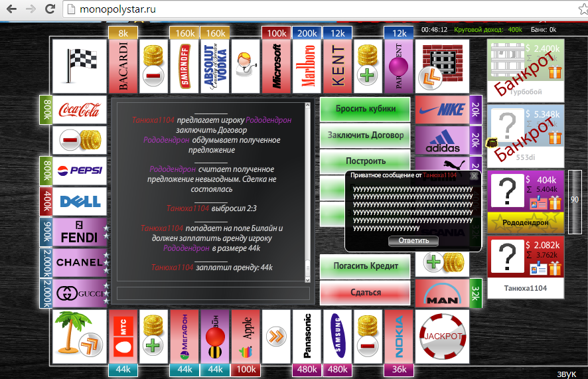Click the Pepsi board tile

click(80, 171)
